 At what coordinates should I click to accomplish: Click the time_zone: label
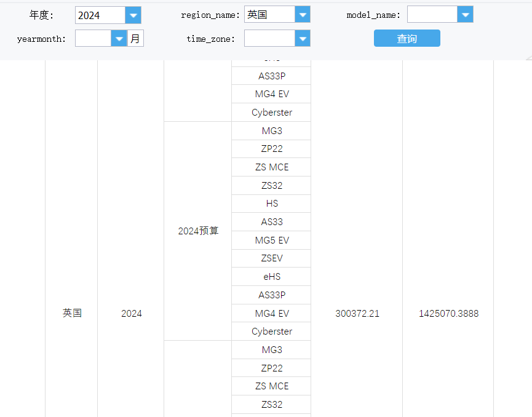pyautogui.click(x=211, y=39)
